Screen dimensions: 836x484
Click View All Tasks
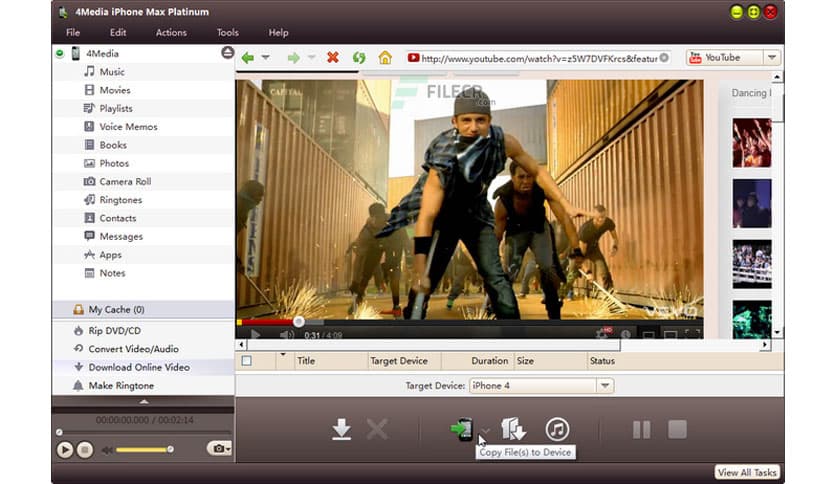tap(747, 472)
